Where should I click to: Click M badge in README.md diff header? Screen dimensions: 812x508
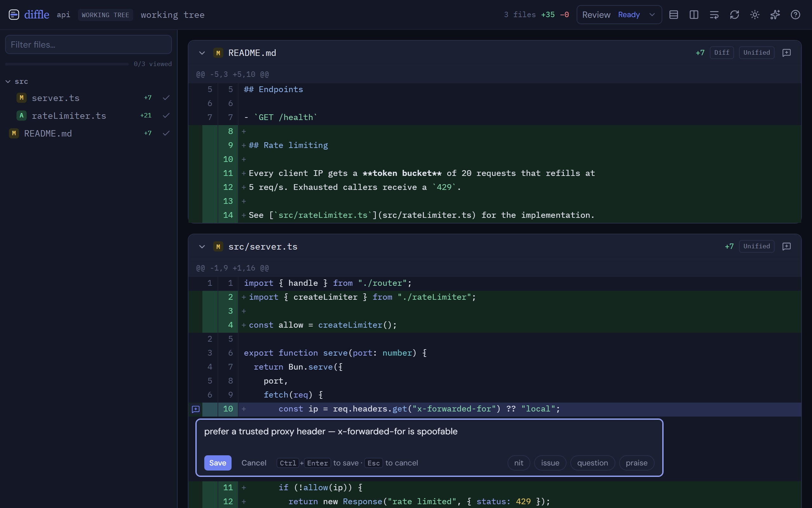pyautogui.click(x=218, y=53)
